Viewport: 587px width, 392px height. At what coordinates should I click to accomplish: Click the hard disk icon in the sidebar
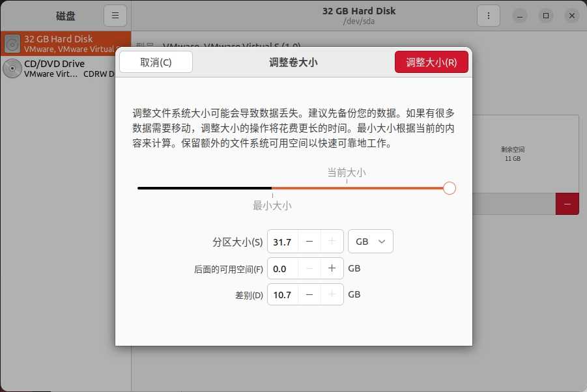coord(12,44)
